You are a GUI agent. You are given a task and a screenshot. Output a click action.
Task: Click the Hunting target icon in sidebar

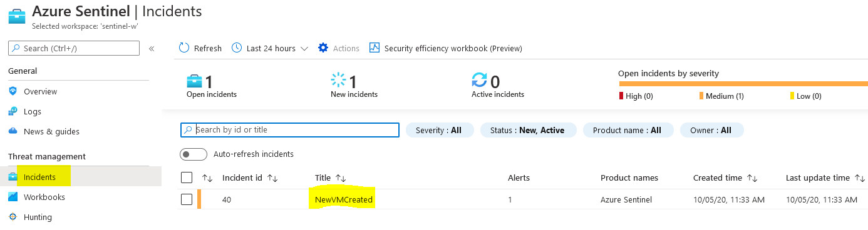click(13, 217)
